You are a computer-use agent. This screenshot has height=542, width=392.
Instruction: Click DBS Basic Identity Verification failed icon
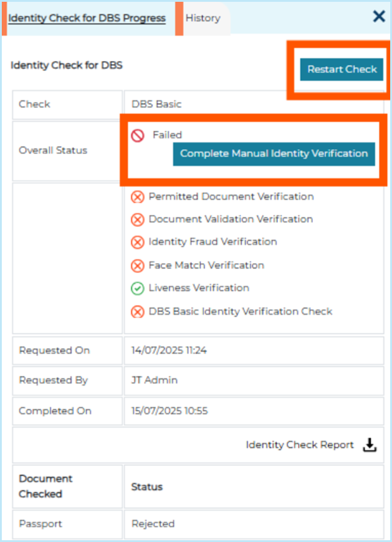[138, 312]
